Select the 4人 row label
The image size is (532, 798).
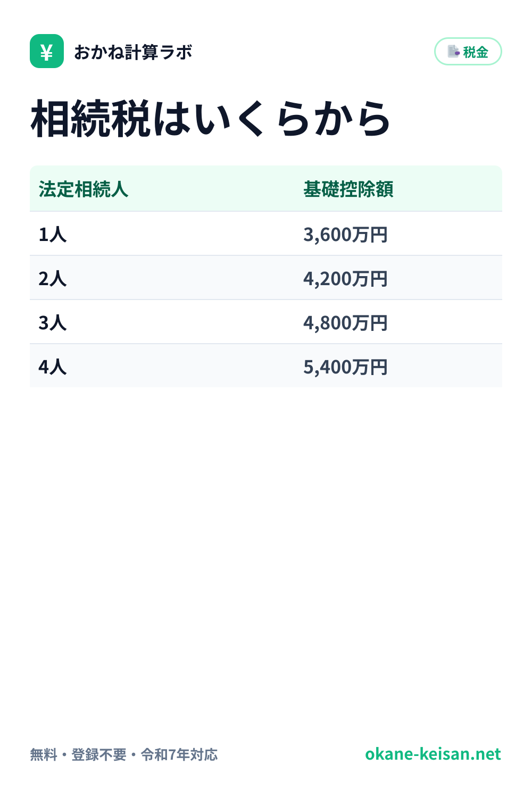point(53,367)
